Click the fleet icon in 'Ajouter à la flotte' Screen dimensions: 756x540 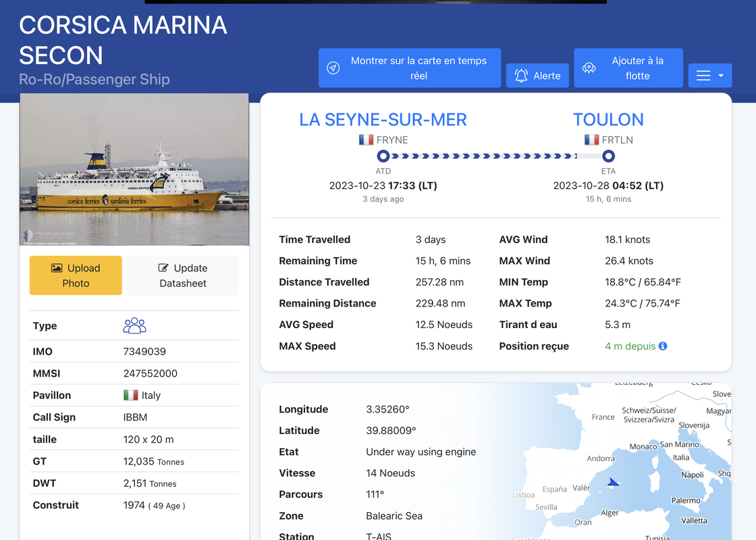tap(589, 68)
